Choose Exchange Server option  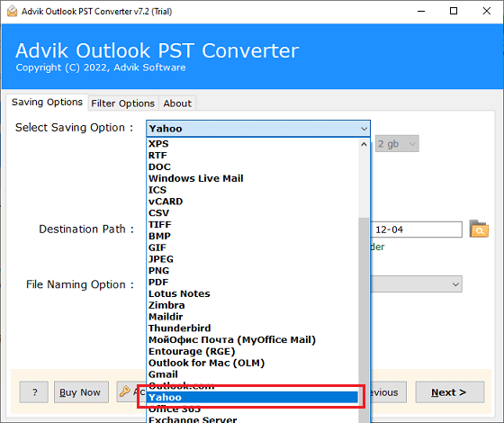(x=252, y=419)
